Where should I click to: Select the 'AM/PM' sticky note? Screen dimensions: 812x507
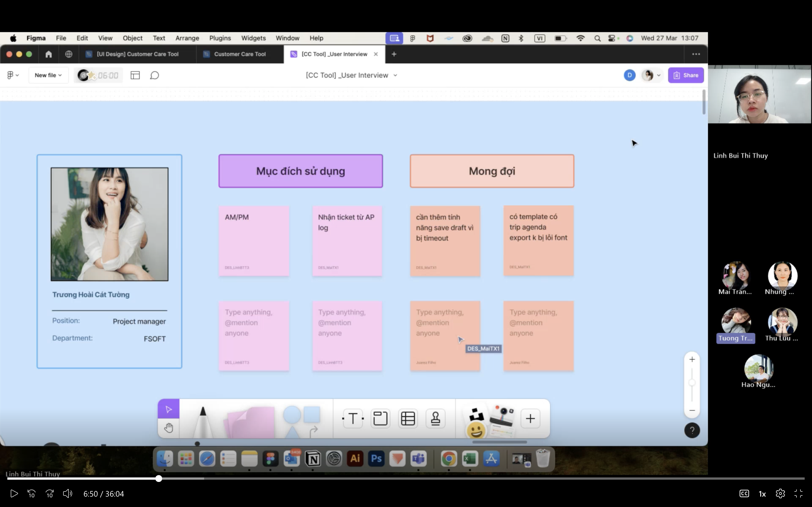click(254, 241)
